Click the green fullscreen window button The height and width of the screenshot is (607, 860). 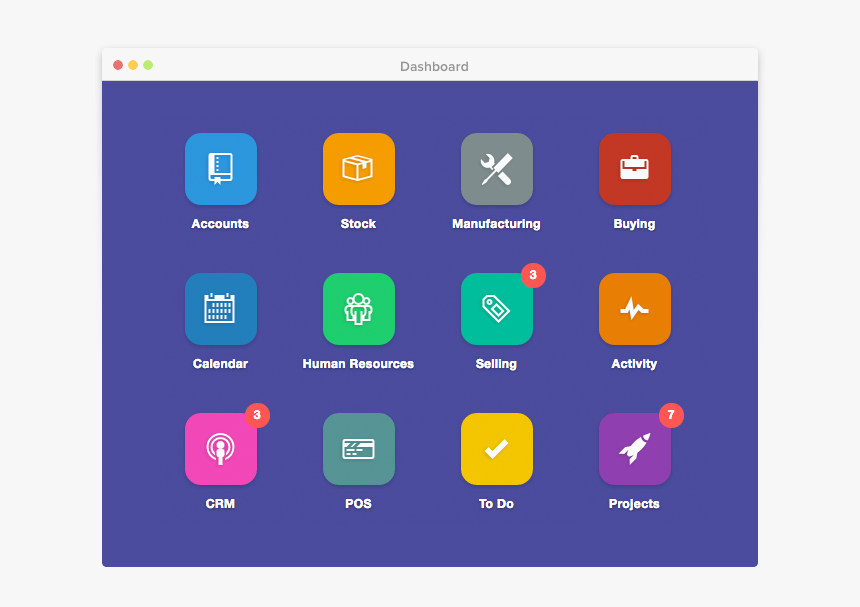[x=148, y=64]
